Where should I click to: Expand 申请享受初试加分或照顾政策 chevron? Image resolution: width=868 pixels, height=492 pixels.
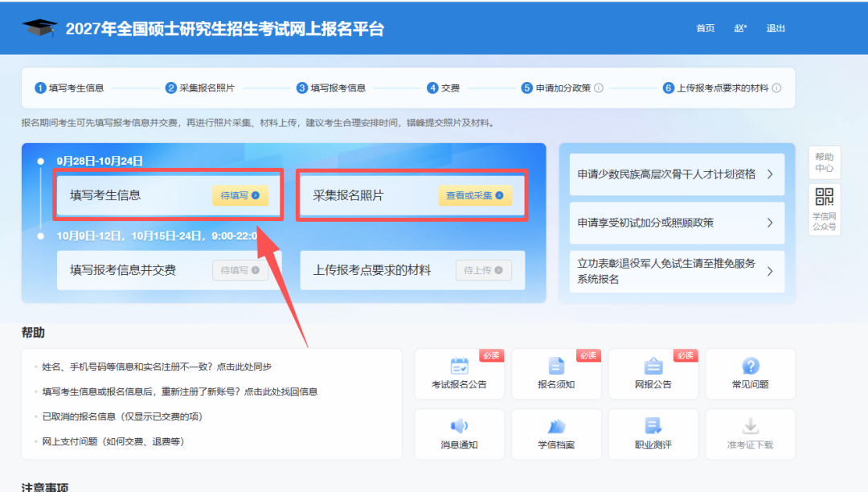point(770,223)
